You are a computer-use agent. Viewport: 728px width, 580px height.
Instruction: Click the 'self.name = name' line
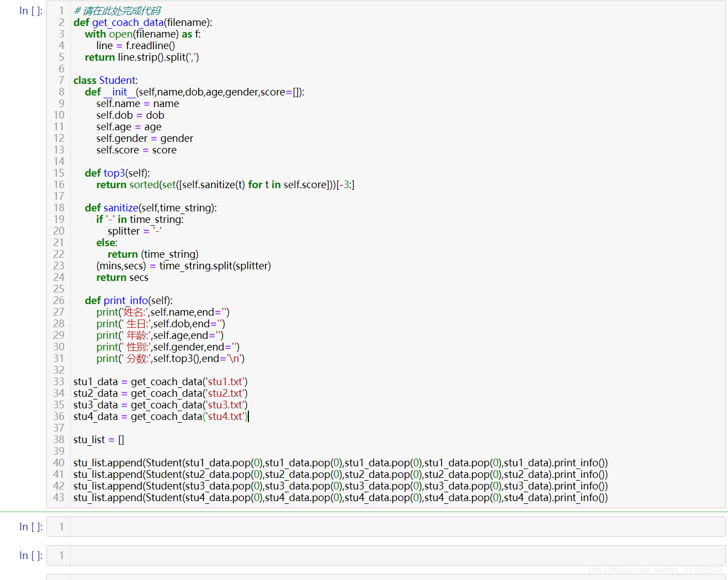[137, 103]
